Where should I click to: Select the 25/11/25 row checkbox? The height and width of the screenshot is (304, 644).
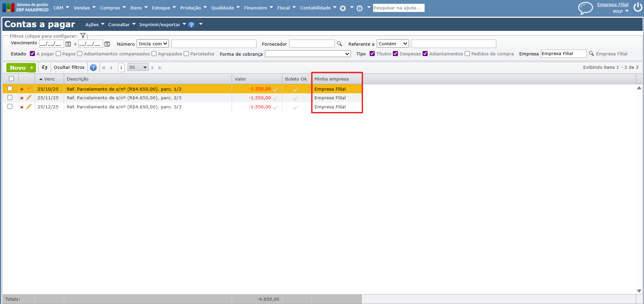tap(10, 98)
